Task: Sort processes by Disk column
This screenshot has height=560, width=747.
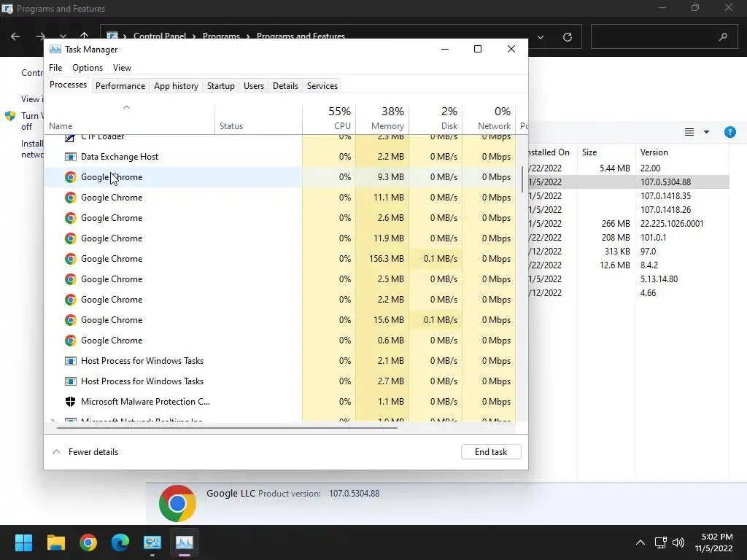Action: (436, 119)
